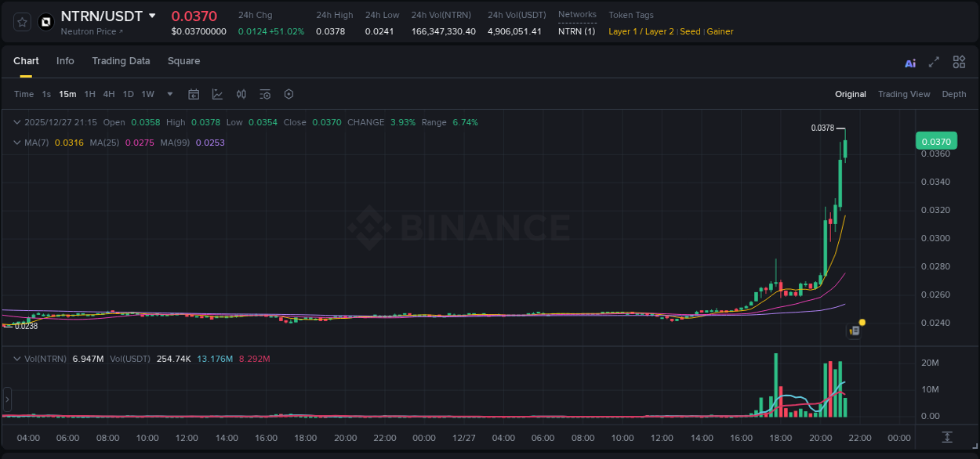Open the NTRN (1) networks dropdown
Image resolution: width=980 pixels, height=459 pixels.
pos(576,31)
